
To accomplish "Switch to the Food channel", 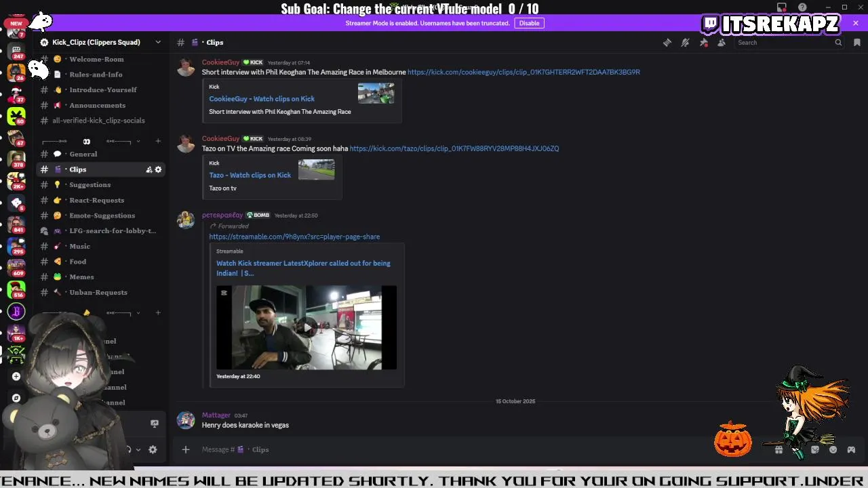I will click(100, 262).
